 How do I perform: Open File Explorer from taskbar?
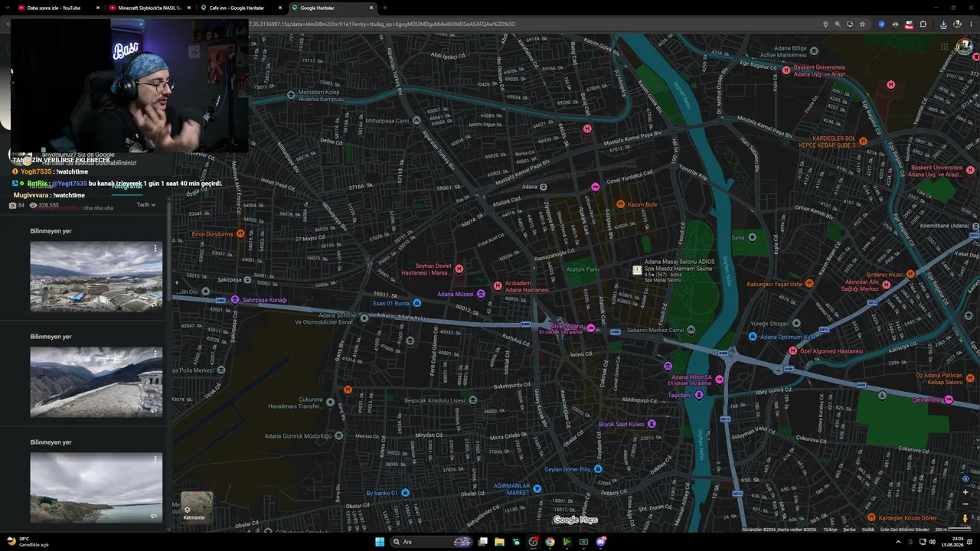(499, 542)
